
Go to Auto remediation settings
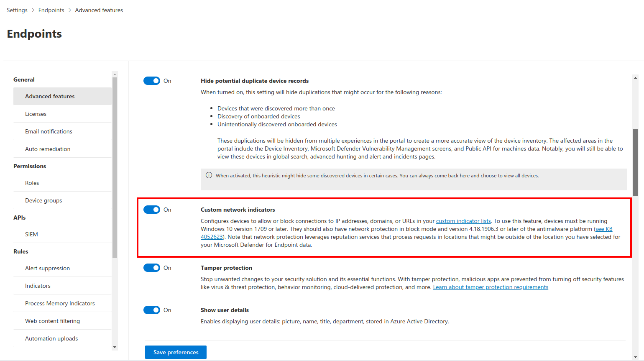click(x=48, y=149)
